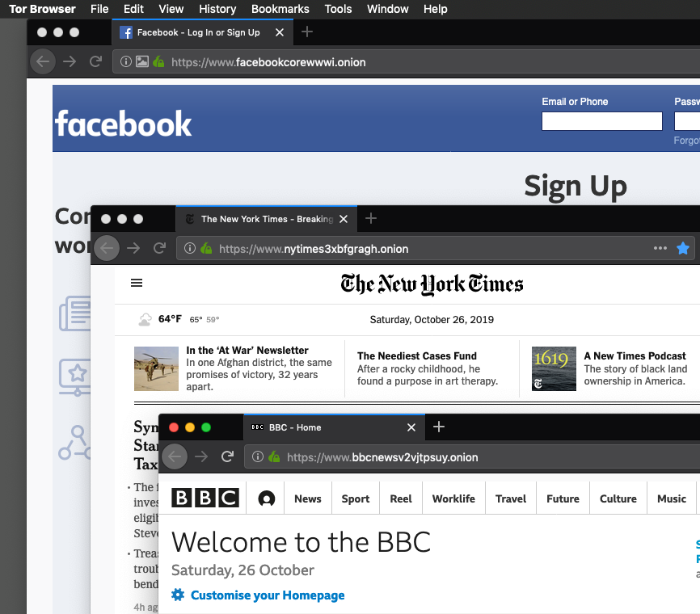Open the Bookmarks menu
The height and width of the screenshot is (614, 700).
click(x=280, y=9)
